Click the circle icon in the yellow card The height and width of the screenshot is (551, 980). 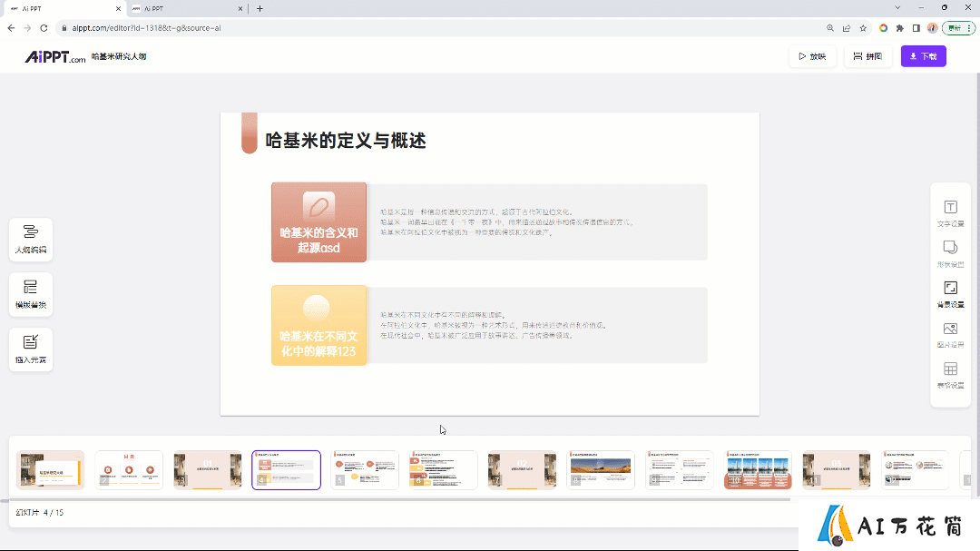(317, 308)
